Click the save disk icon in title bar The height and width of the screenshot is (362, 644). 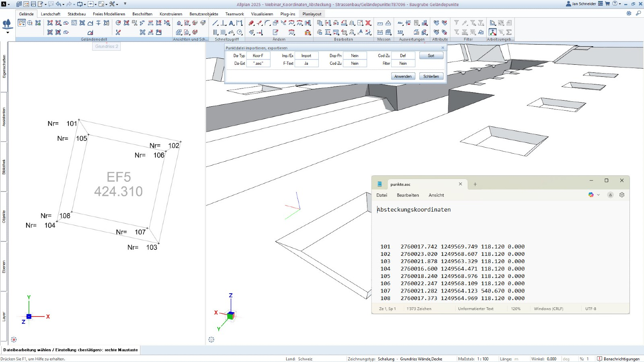pyautogui.click(x=33, y=4)
